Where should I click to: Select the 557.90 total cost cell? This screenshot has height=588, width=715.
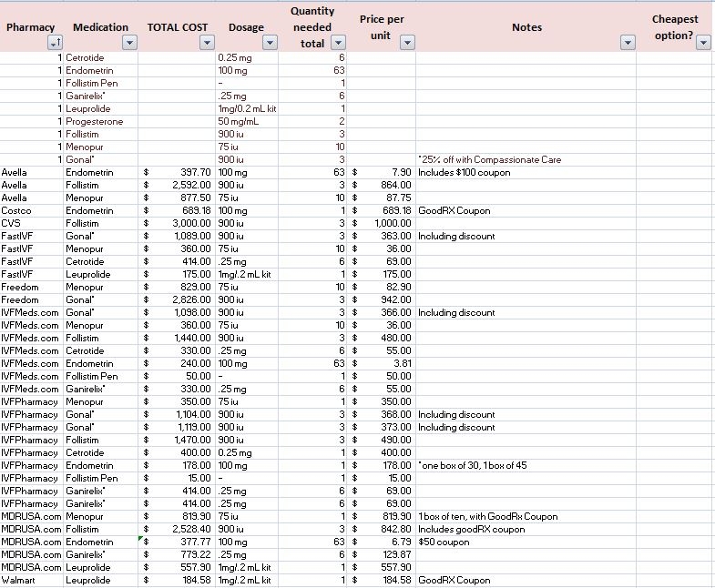click(177, 568)
